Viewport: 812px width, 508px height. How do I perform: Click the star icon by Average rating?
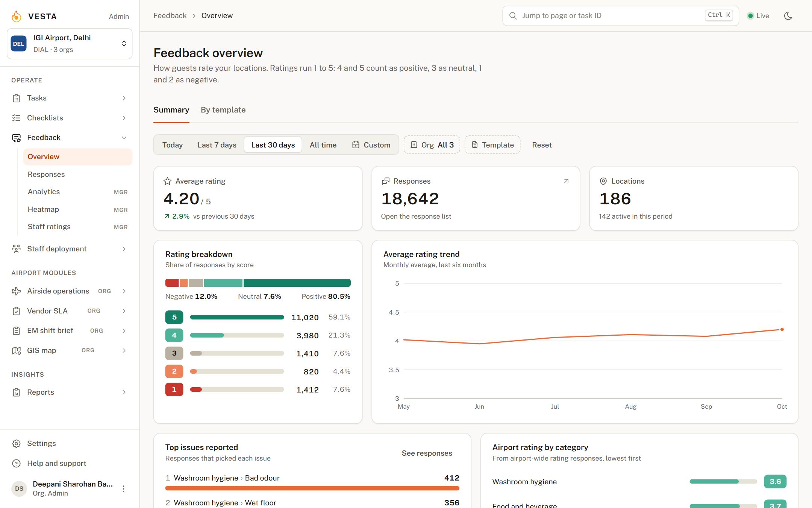[x=168, y=181]
